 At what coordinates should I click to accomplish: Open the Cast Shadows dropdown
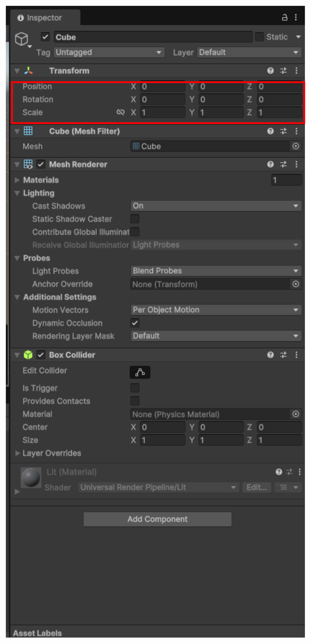tap(216, 206)
